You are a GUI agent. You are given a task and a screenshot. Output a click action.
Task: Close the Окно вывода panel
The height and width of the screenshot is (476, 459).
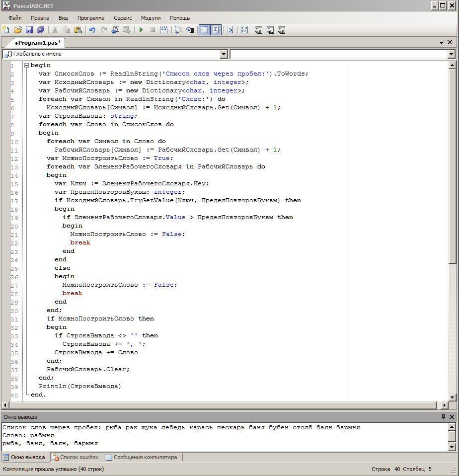pyautogui.click(x=452, y=417)
